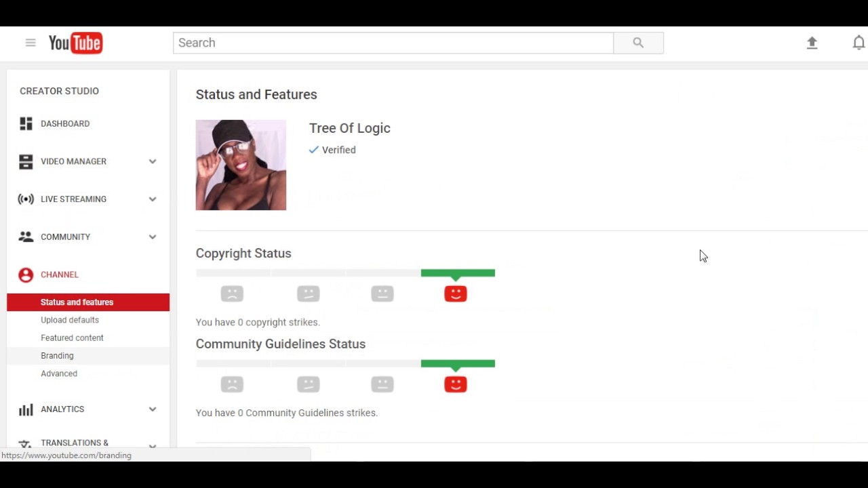Click the neutral face left of the happy face in Copyright Status
The height and width of the screenshot is (488, 868).
click(x=382, y=293)
